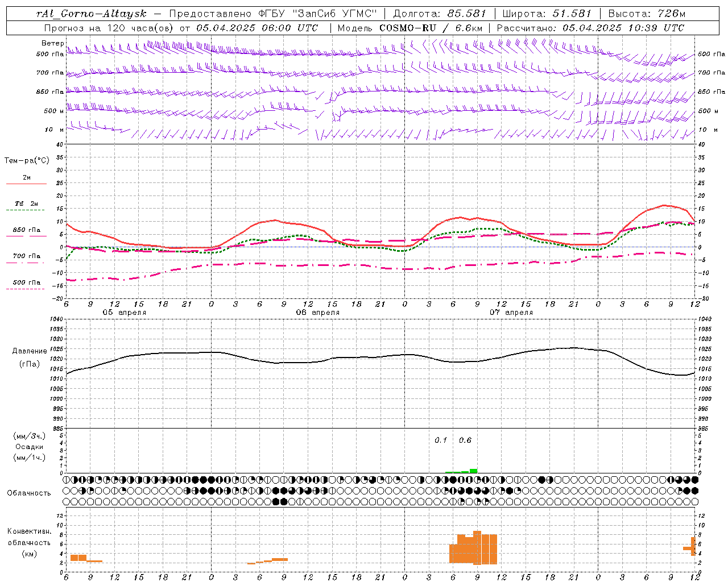
Task: Select the Облачность label
Action: (29, 493)
